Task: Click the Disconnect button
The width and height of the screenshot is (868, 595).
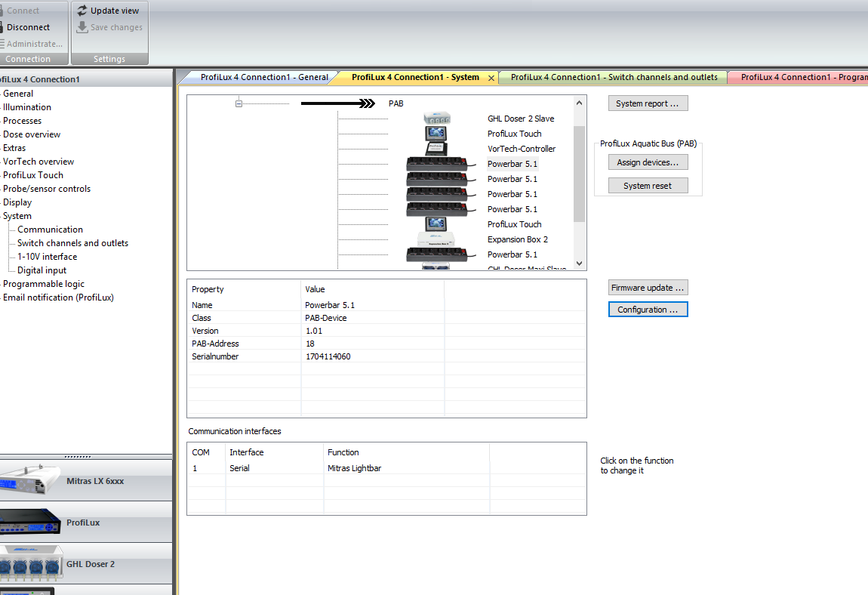Action: pyautogui.click(x=28, y=27)
